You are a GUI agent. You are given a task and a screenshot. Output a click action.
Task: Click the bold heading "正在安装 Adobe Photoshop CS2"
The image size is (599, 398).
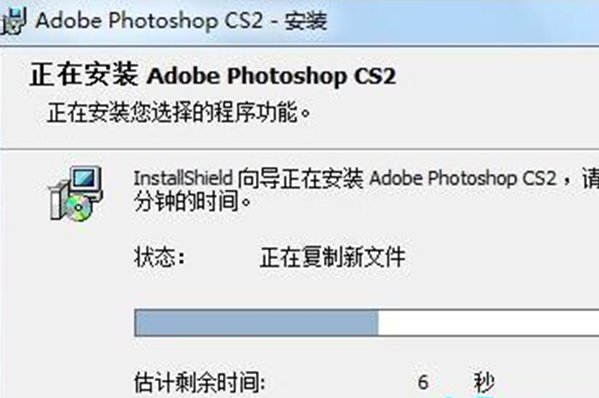pyautogui.click(x=212, y=75)
